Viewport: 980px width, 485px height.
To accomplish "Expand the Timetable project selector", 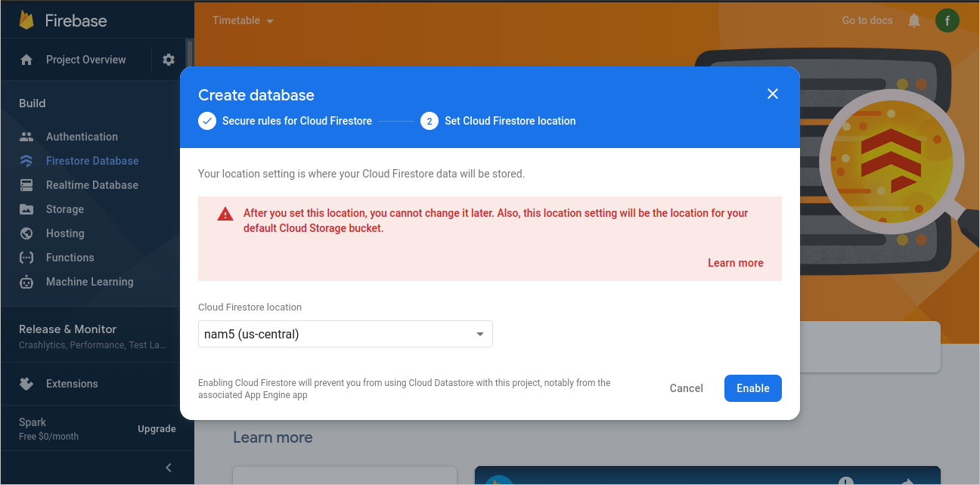I will pos(243,20).
